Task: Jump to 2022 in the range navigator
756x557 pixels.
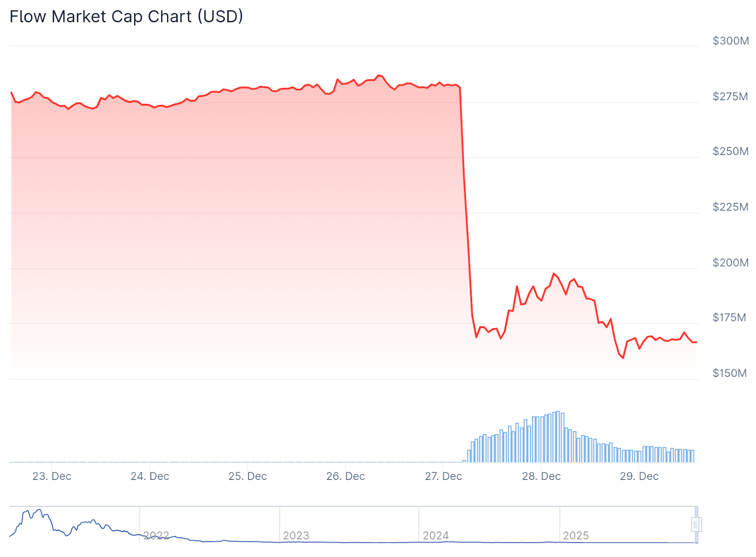Action: click(x=156, y=536)
